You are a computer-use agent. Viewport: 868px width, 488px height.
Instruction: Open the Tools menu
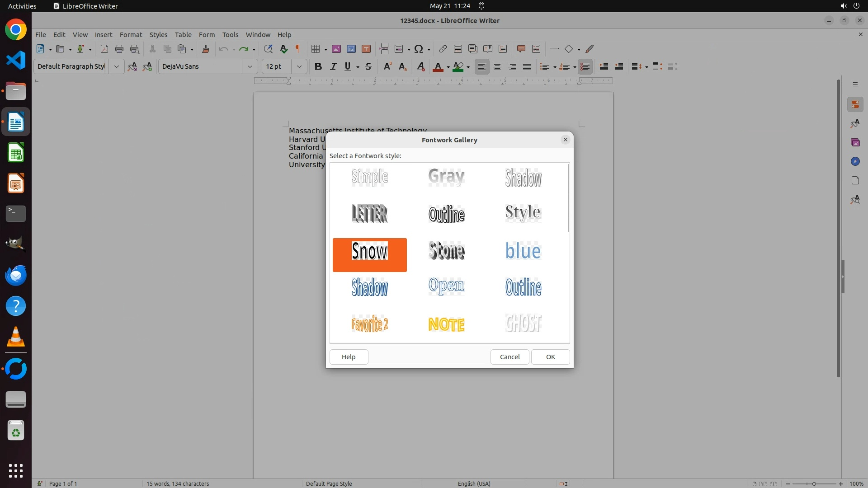click(x=230, y=34)
